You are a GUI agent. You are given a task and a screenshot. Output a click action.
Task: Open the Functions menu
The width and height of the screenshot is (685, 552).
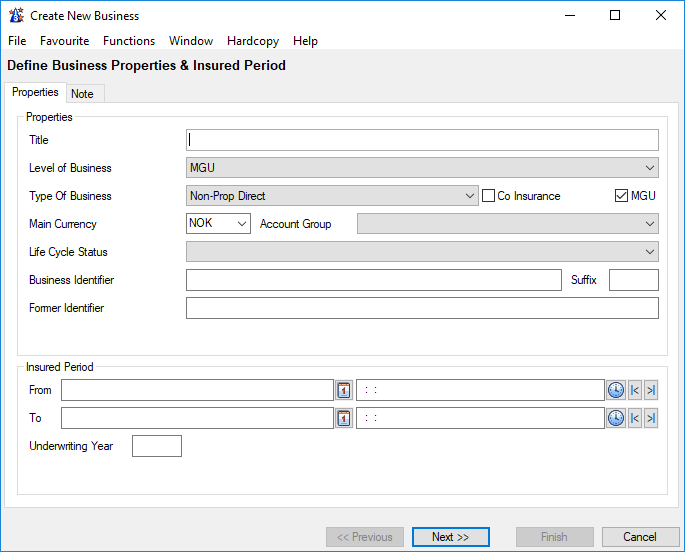(x=129, y=41)
